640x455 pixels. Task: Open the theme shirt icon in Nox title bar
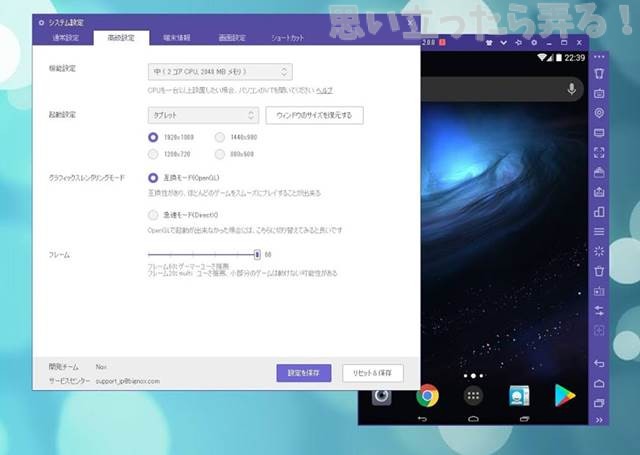489,42
